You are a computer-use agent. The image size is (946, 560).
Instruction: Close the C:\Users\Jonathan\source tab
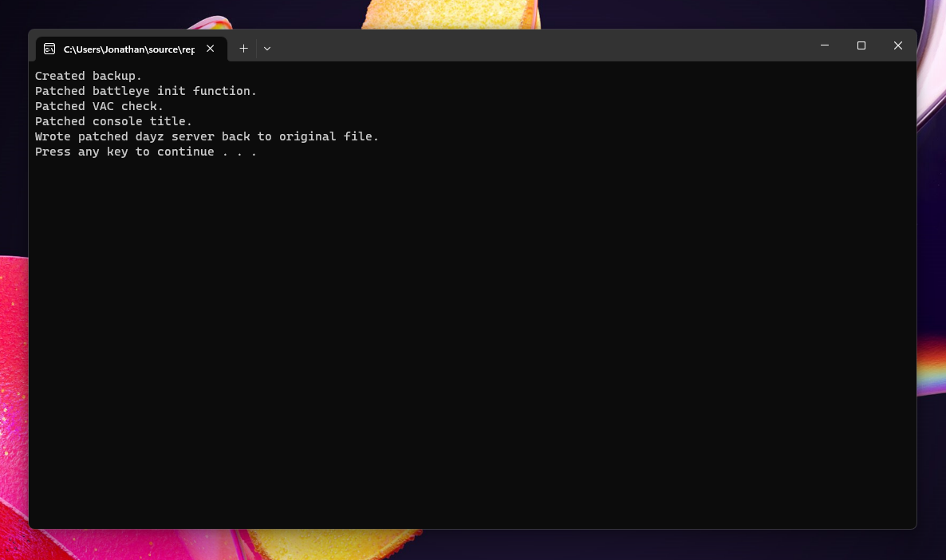pos(210,49)
